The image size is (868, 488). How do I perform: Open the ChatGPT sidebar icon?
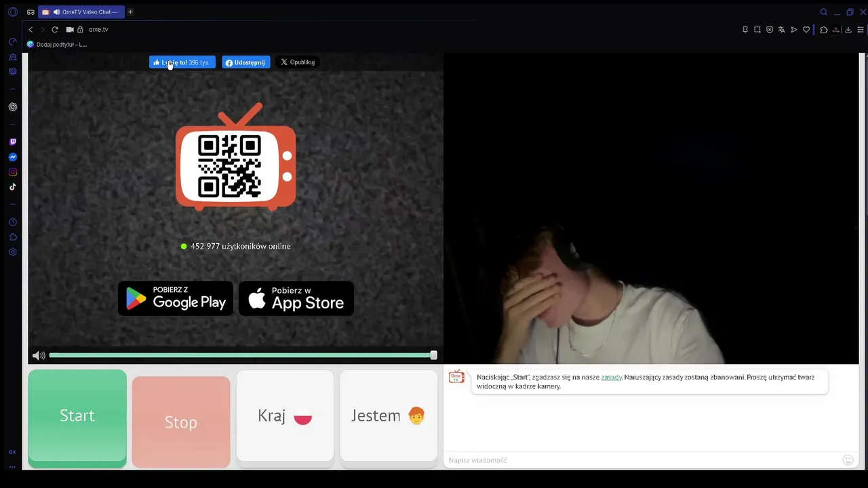13,107
